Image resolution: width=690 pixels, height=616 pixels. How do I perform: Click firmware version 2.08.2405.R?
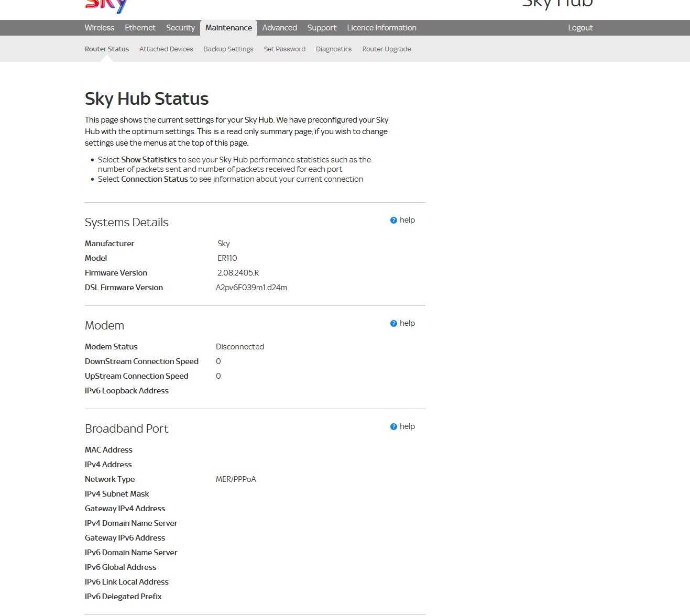(x=238, y=273)
